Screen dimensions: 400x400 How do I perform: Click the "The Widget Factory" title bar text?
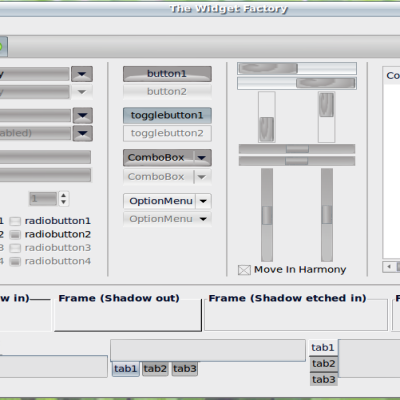coord(229,9)
